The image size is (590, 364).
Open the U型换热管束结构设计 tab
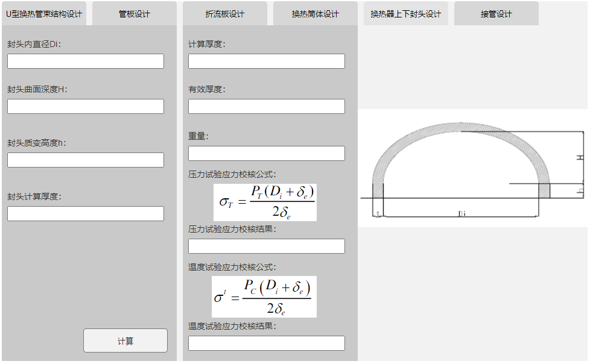44,13
